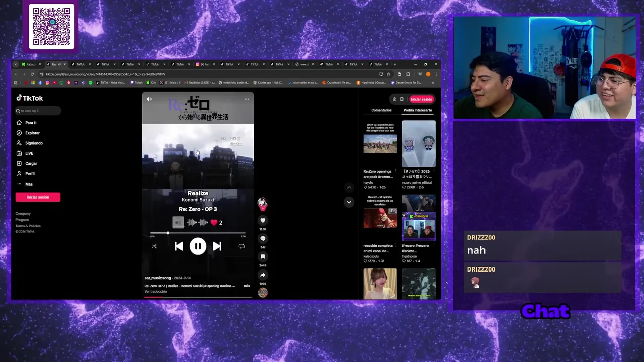Open the Terms & Policies footer link

tap(28, 226)
